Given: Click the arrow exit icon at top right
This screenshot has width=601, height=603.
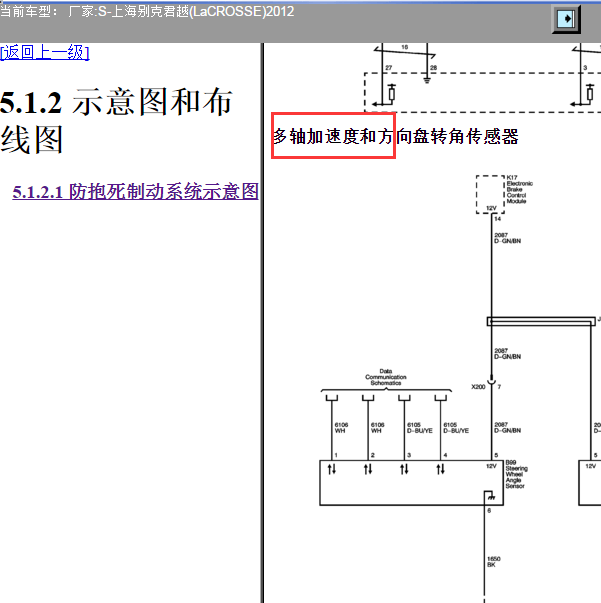Looking at the screenshot, I should [566, 19].
